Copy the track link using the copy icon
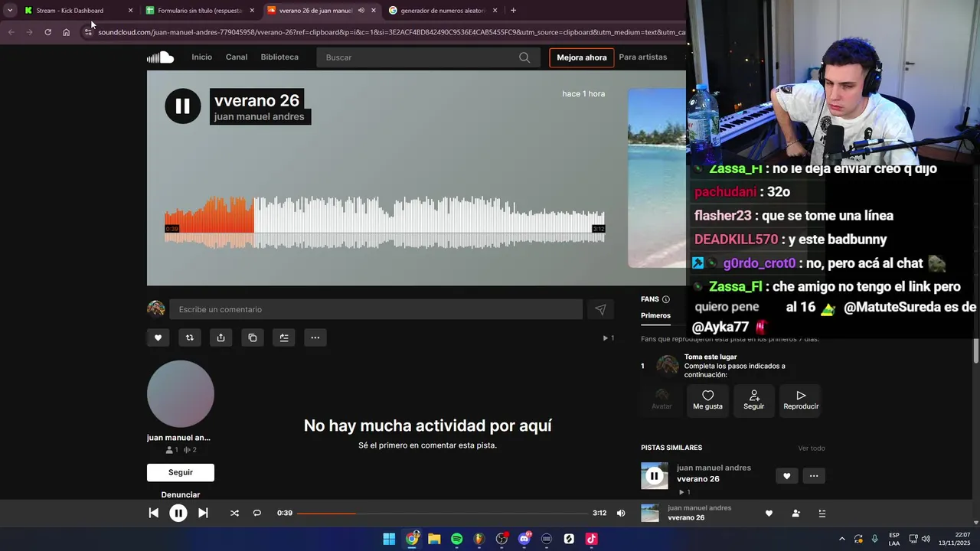The width and height of the screenshot is (980, 551). click(x=252, y=337)
